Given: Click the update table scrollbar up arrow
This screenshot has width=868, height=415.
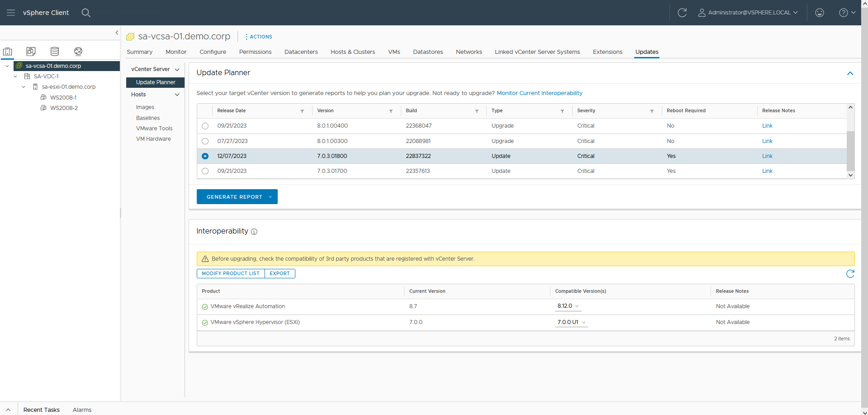Looking at the screenshot, I should coord(850,107).
